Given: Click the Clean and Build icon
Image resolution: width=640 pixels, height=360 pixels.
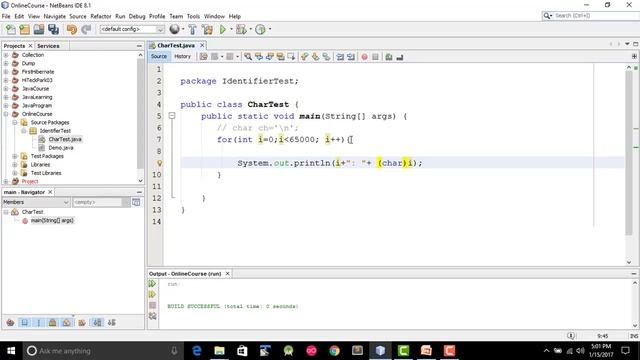Looking at the screenshot, I should click(x=207, y=29).
